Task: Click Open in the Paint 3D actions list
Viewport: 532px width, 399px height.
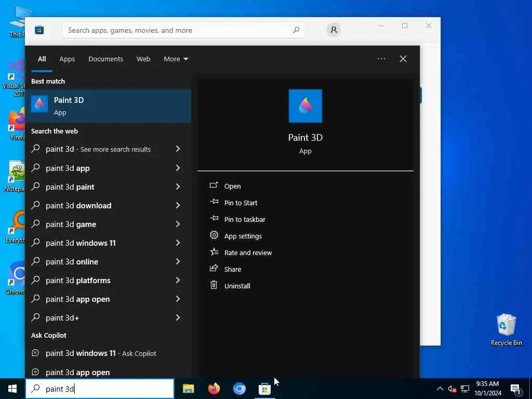Action: click(232, 186)
